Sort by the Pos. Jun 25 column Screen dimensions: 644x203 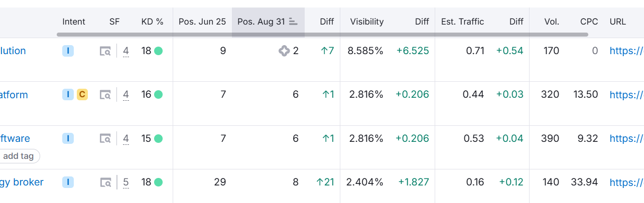pyautogui.click(x=202, y=22)
